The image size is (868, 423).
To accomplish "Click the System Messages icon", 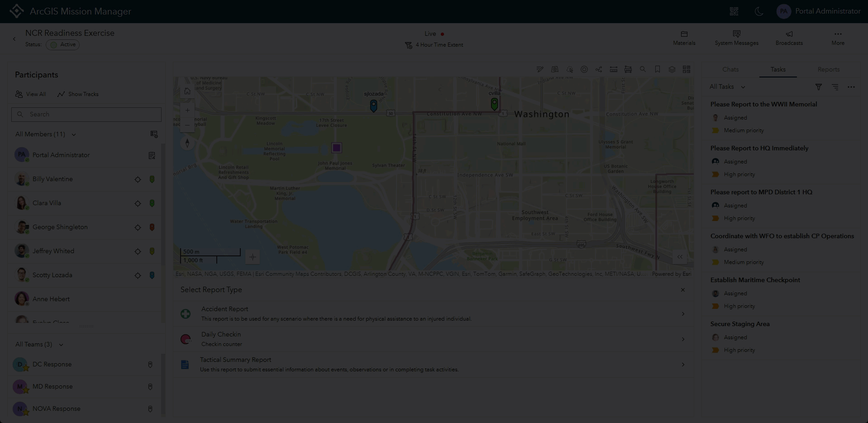I will pyautogui.click(x=737, y=34).
